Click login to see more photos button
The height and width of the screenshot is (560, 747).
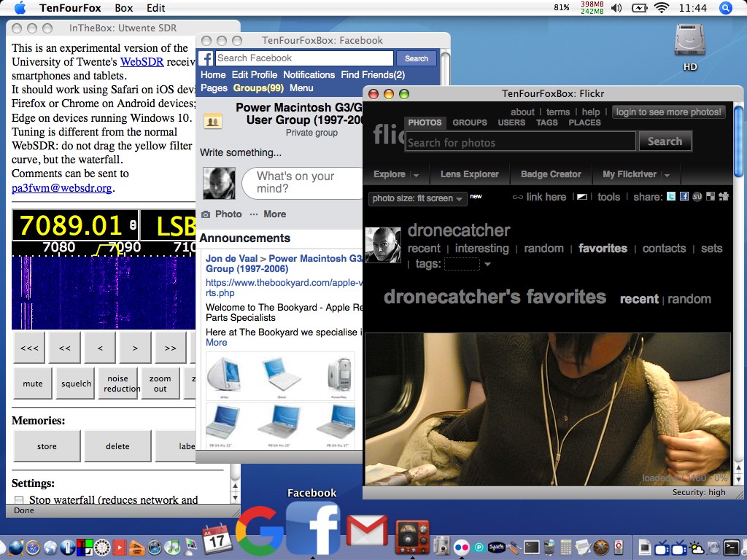click(x=668, y=112)
